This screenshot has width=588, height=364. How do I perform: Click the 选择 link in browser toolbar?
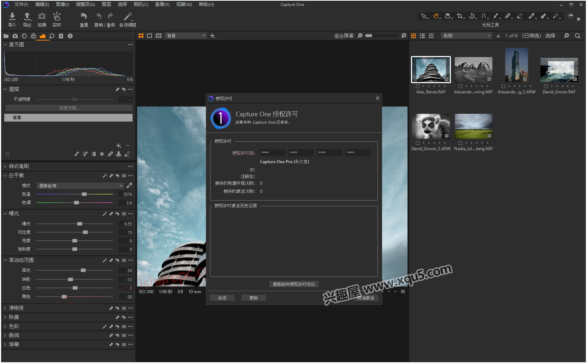[550, 36]
